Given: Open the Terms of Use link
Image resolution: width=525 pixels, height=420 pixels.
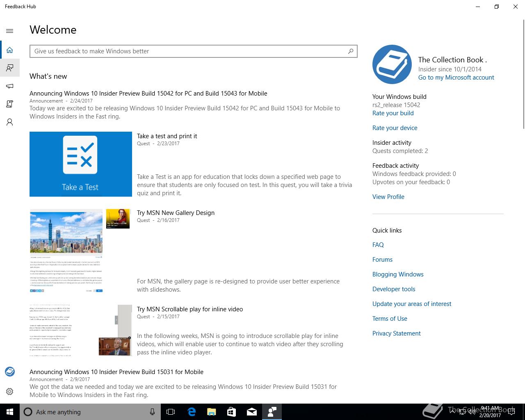Looking at the screenshot, I should coord(390,319).
